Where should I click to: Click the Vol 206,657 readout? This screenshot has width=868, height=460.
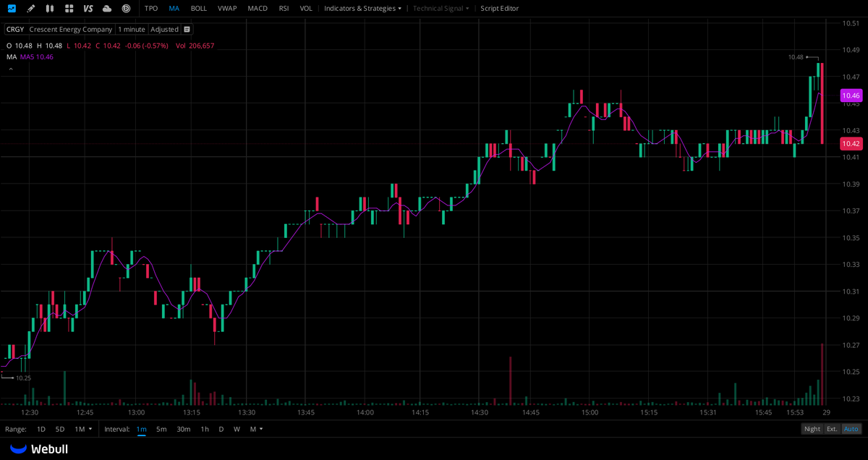(x=195, y=46)
